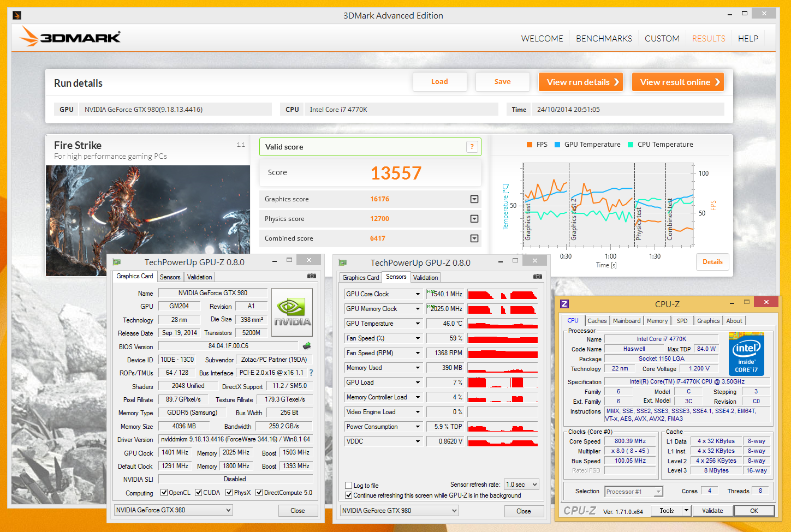The width and height of the screenshot is (791, 532).
Task: Click the Intel Core i7 logo in CPU-Z
Action: click(x=746, y=354)
